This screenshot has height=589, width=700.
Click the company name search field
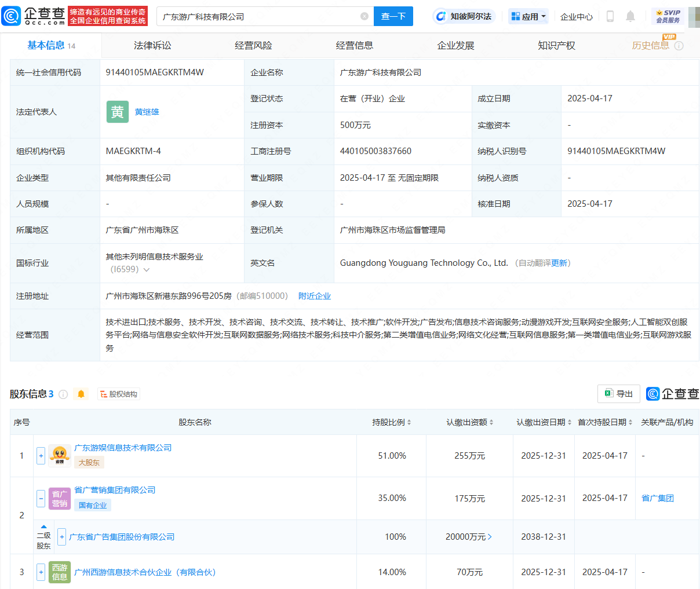(258, 16)
